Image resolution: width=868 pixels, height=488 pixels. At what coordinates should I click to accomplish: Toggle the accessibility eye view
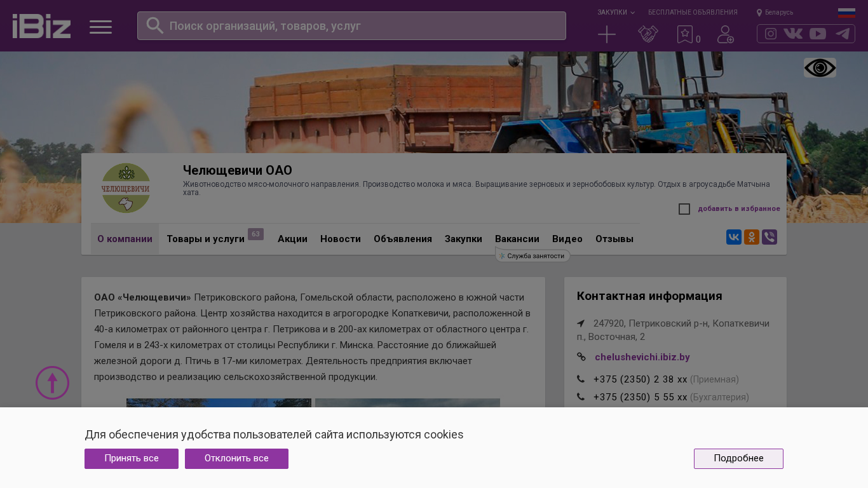[x=820, y=68]
